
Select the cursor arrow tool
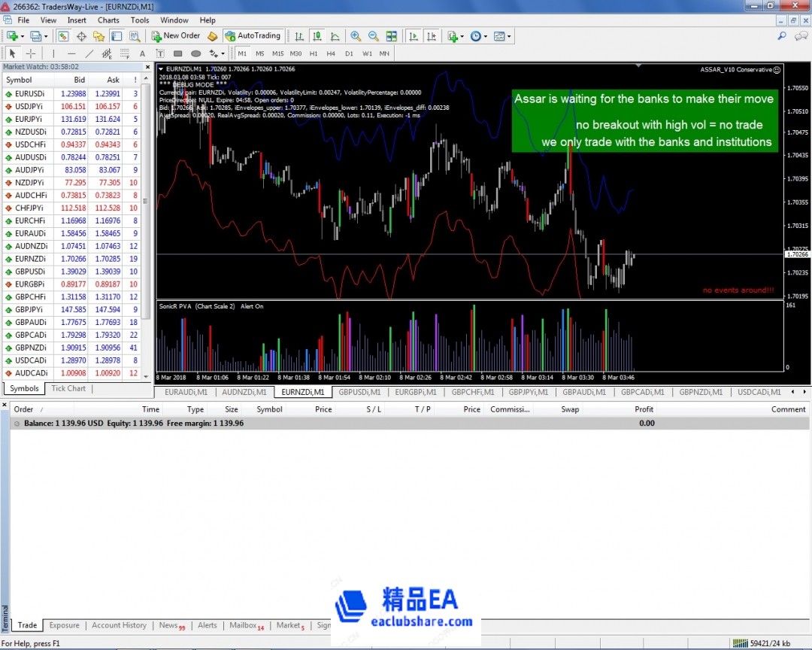click(13, 53)
